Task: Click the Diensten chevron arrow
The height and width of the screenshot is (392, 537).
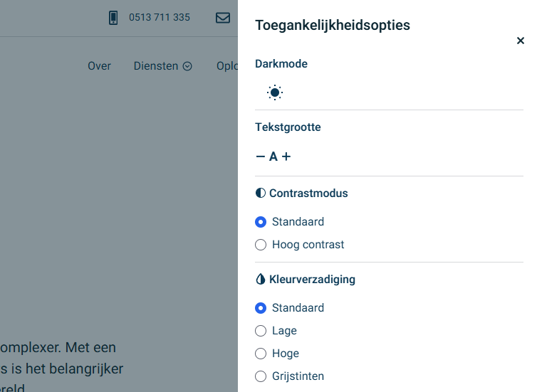Action: [187, 66]
